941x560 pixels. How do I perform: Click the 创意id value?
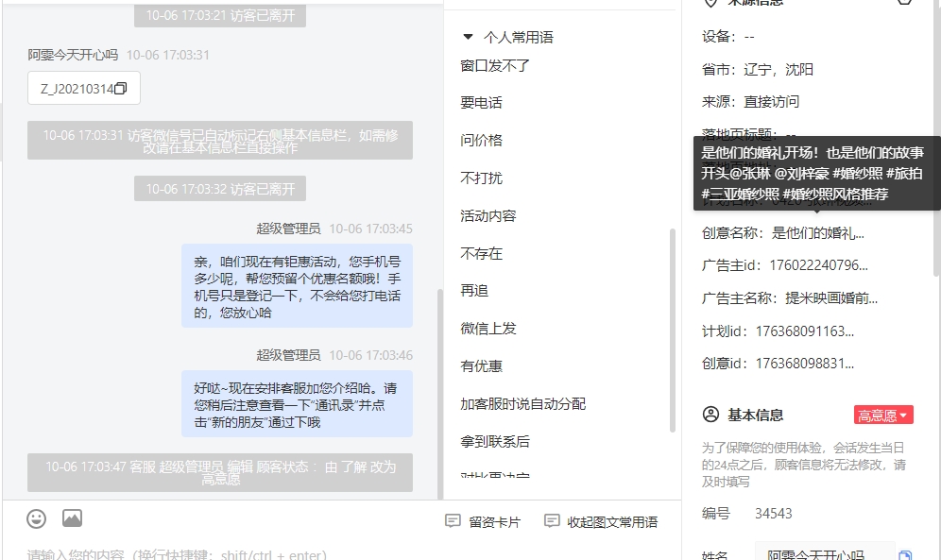tap(804, 364)
